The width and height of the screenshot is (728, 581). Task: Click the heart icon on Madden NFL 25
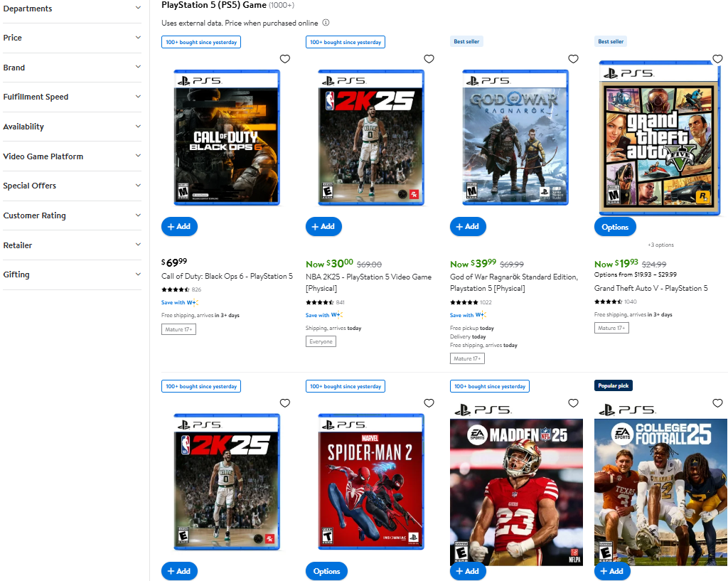coord(574,403)
